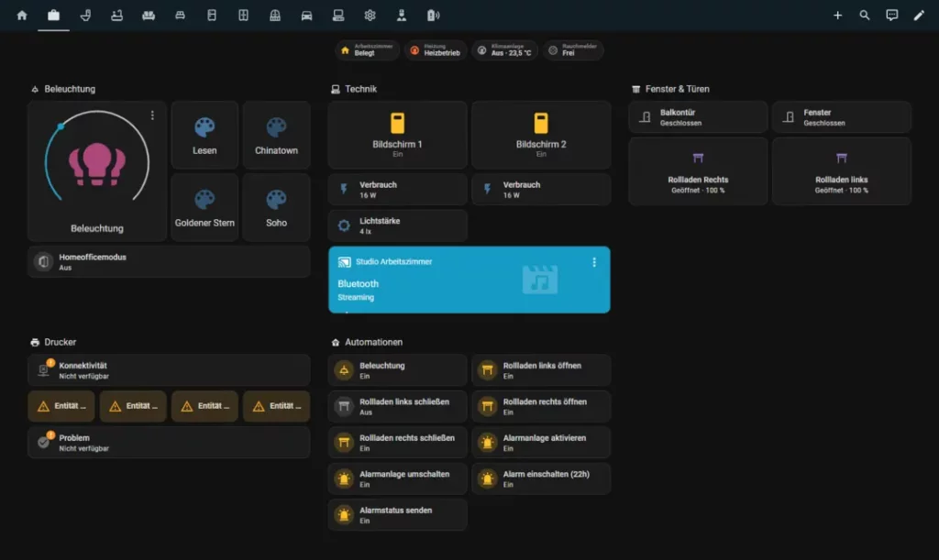Toggle the Bildschirm 1 switch
Screen dimensions: 939x560
(x=397, y=134)
